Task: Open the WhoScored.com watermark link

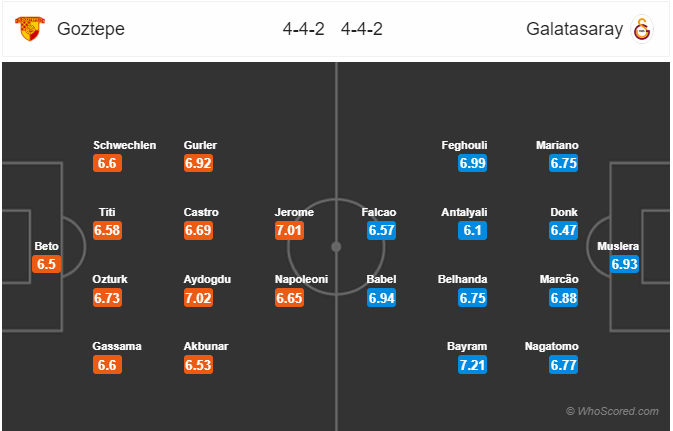Action: tap(612, 411)
